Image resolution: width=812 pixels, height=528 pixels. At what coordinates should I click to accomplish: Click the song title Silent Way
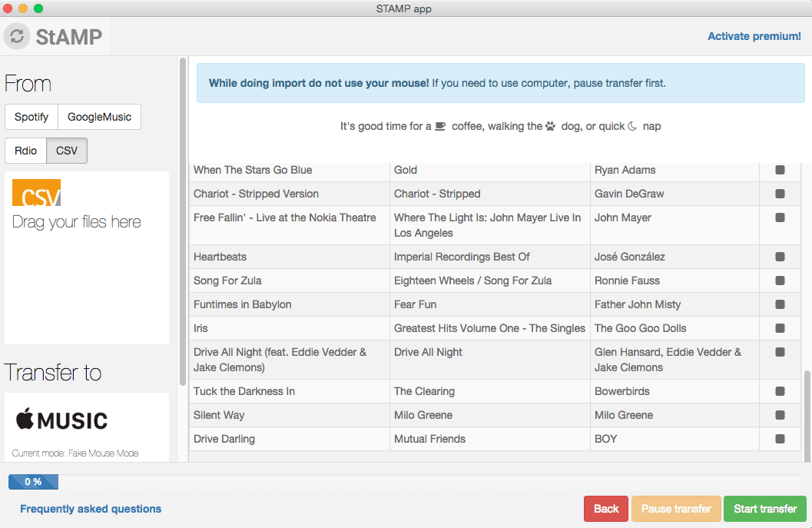(219, 416)
